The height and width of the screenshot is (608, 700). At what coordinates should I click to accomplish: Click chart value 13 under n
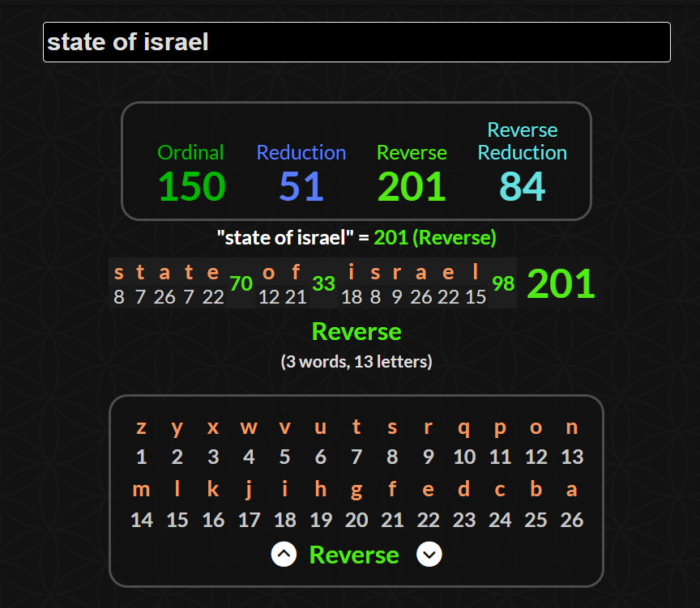click(572, 457)
